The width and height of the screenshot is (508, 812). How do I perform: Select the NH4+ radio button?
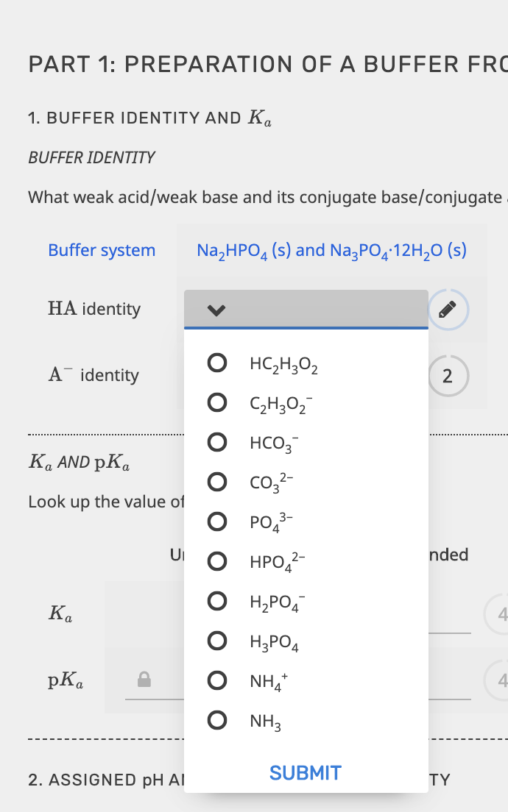pyautogui.click(x=217, y=680)
